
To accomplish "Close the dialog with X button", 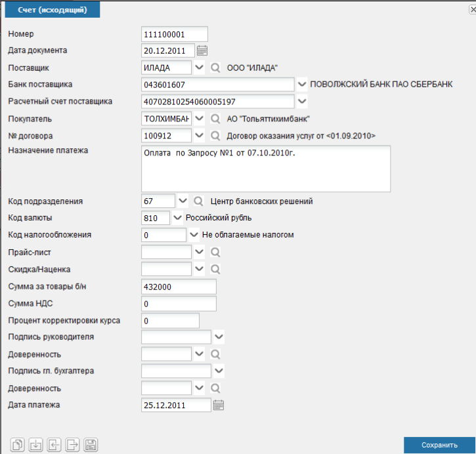I will (x=472, y=10).
